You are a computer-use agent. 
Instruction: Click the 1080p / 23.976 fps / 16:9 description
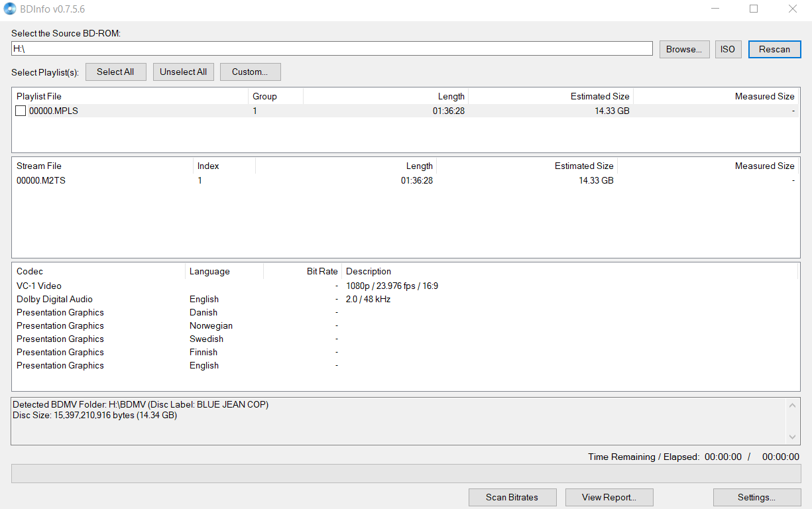pyautogui.click(x=392, y=286)
